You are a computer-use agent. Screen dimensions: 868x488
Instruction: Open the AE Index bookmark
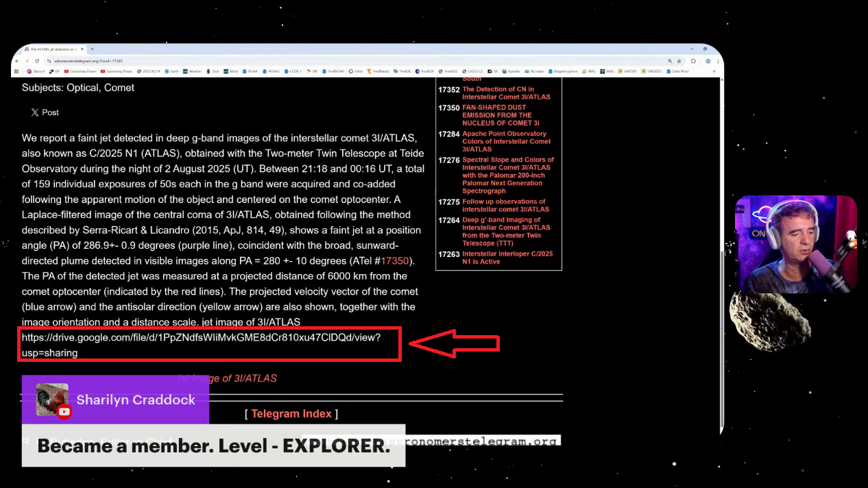[x=533, y=71]
